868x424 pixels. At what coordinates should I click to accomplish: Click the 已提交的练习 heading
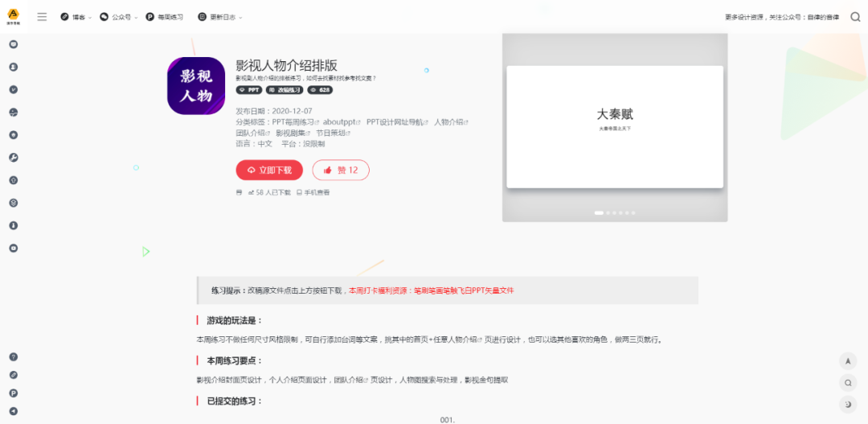click(x=235, y=401)
